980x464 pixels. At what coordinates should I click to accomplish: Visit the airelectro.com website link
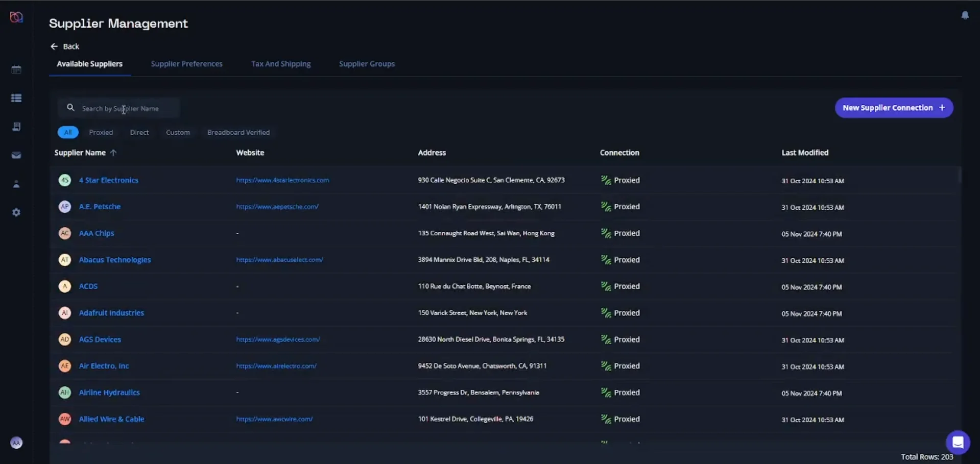276,366
